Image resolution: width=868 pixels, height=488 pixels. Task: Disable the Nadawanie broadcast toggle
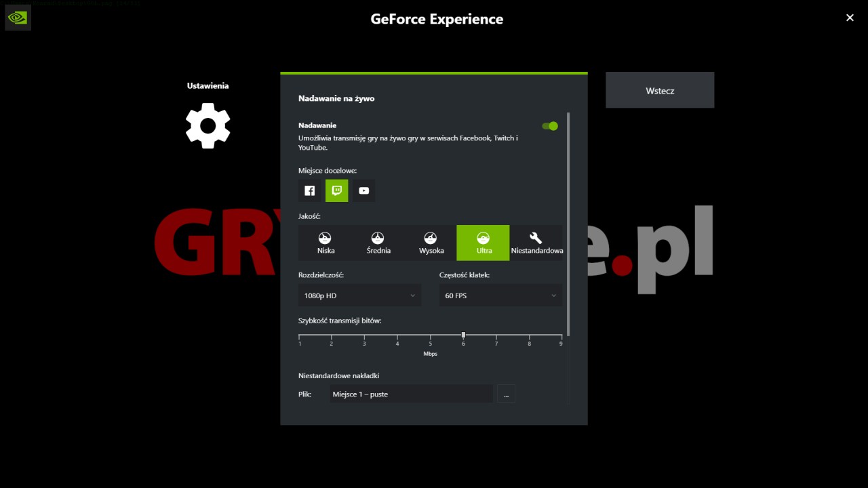coord(550,125)
